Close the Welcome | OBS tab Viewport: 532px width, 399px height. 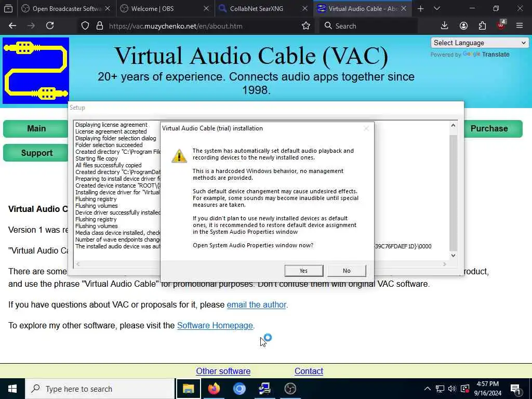(x=206, y=8)
